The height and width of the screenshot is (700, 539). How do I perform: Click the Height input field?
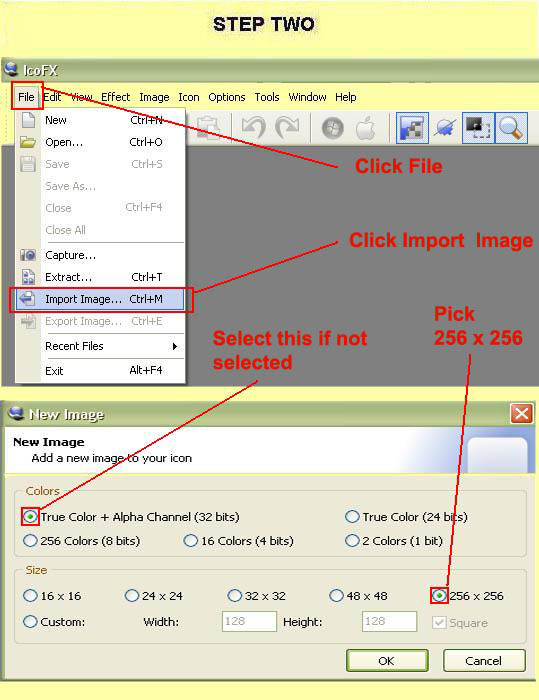click(389, 621)
